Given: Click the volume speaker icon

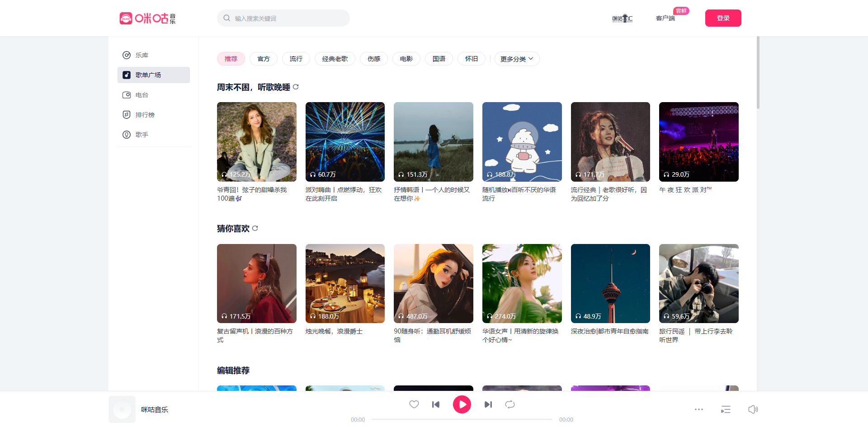Looking at the screenshot, I should (753, 409).
